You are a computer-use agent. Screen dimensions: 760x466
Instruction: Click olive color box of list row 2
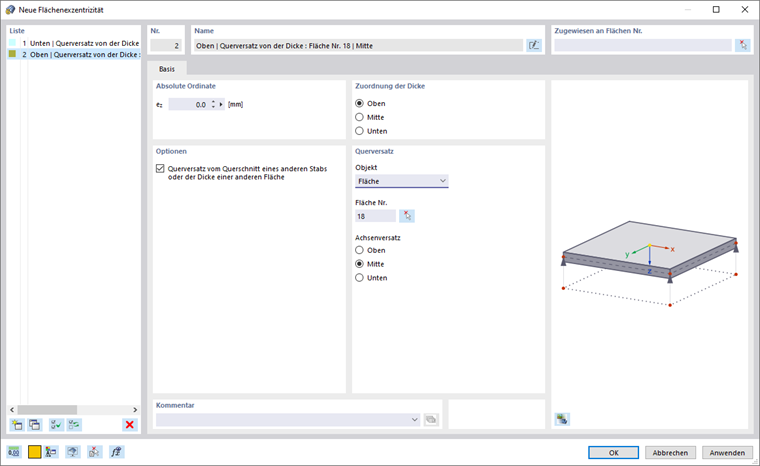[x=12, y=54]
